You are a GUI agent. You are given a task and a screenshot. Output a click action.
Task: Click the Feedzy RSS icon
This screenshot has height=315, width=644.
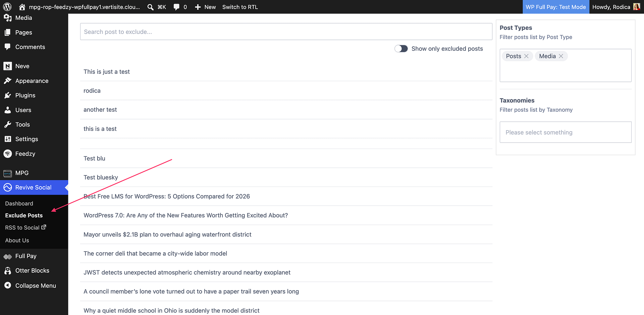coord(8,154)
